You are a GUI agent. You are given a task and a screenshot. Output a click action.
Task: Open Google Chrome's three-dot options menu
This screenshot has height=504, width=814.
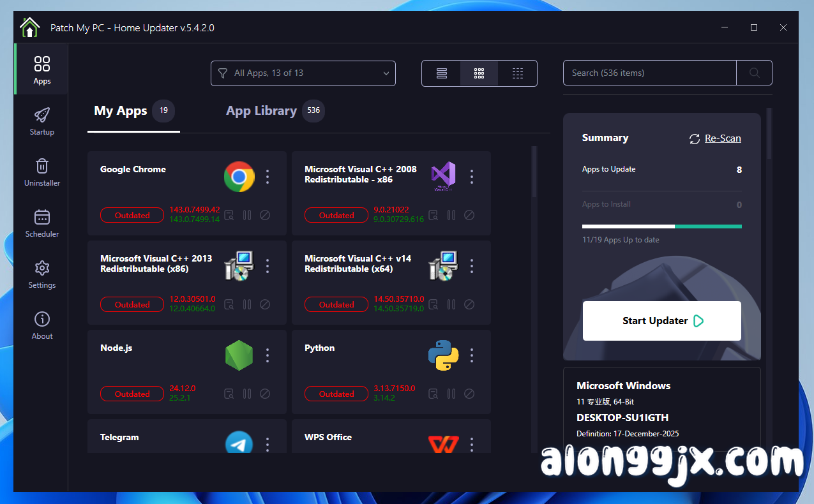tap(268, 177)
